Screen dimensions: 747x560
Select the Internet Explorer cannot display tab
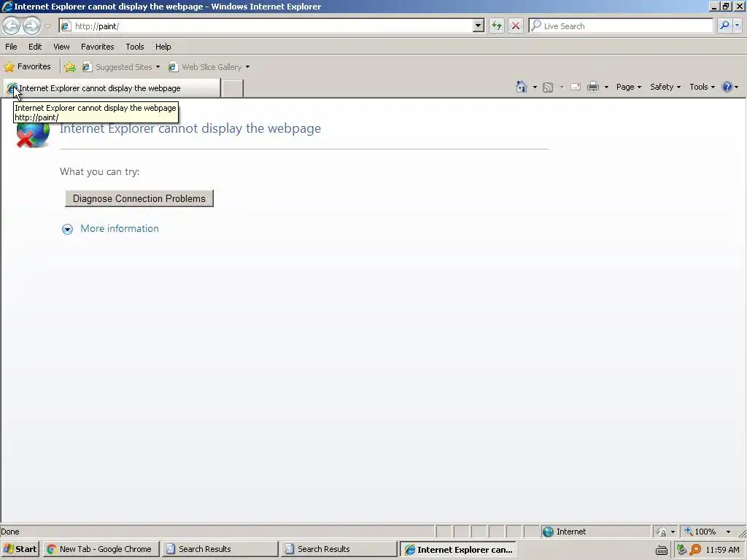(112, 88)
